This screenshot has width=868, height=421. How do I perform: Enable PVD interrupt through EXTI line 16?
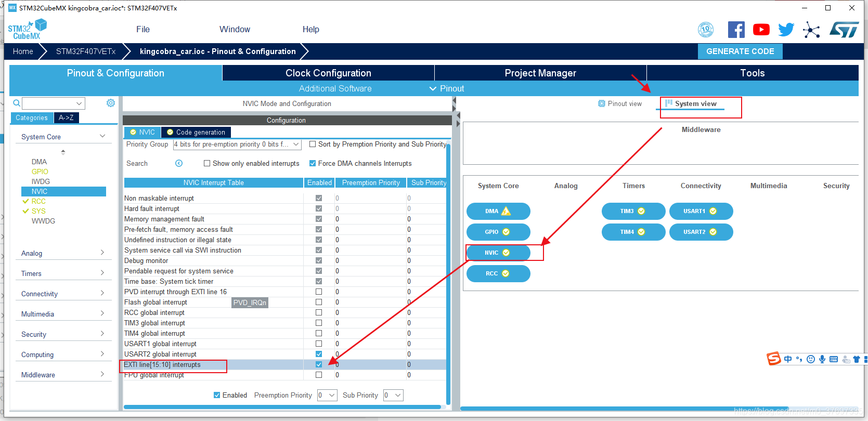[x=319, y=292]
